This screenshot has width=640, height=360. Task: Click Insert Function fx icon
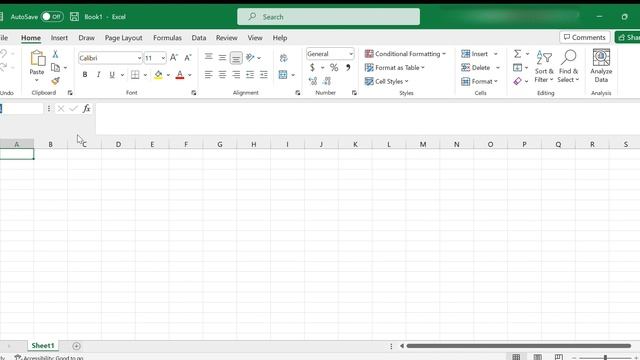point(87,109)
